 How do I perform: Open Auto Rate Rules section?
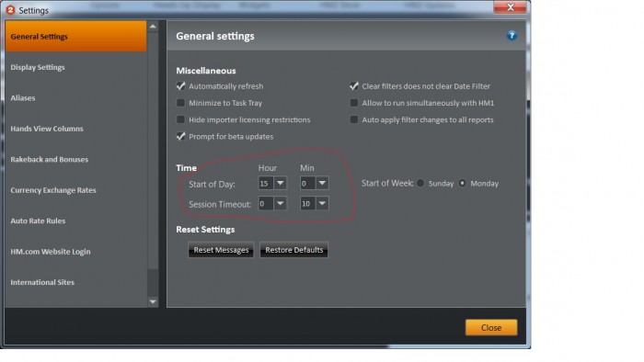click(x=76, y=221)
